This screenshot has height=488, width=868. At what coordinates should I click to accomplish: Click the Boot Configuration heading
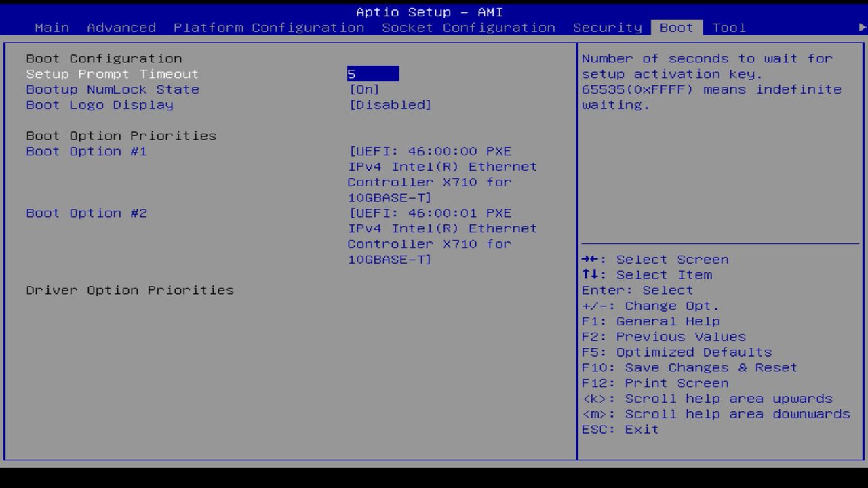(104, 58)
